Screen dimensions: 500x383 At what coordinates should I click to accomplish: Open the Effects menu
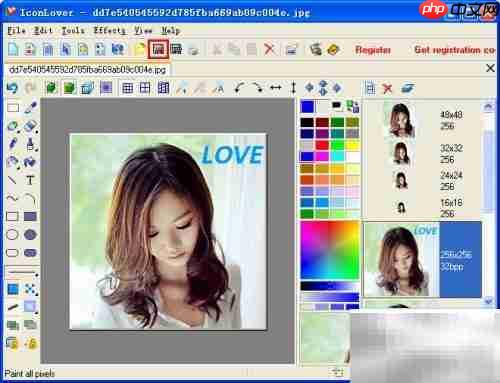click(x=109, y=31)
